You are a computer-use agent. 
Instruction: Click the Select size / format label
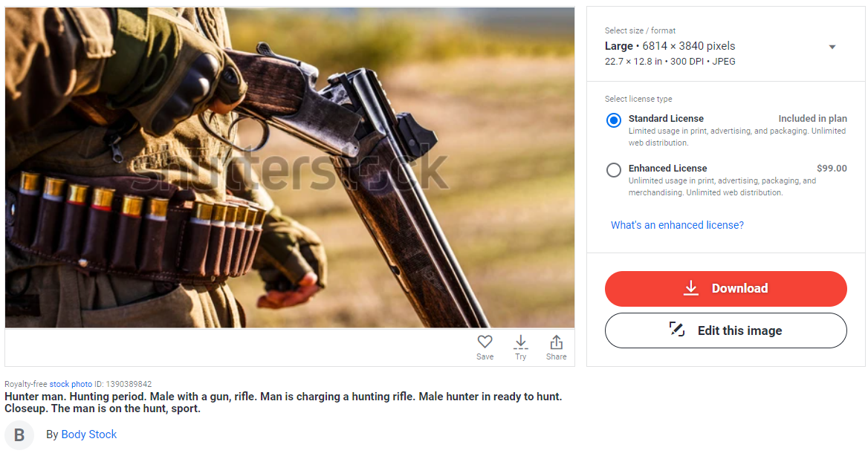pyautogui.click(x=640, y=30)
